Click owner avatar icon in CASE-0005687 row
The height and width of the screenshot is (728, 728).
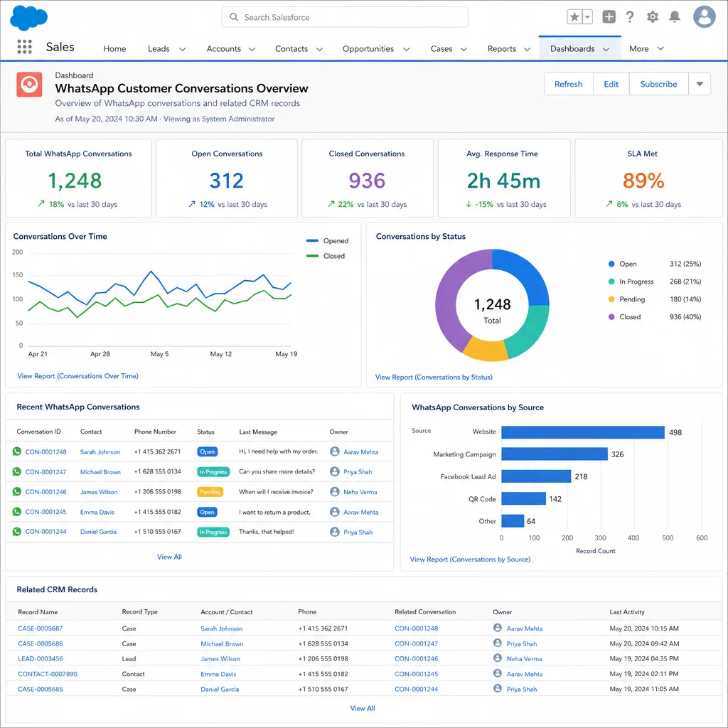pos(497,628)
